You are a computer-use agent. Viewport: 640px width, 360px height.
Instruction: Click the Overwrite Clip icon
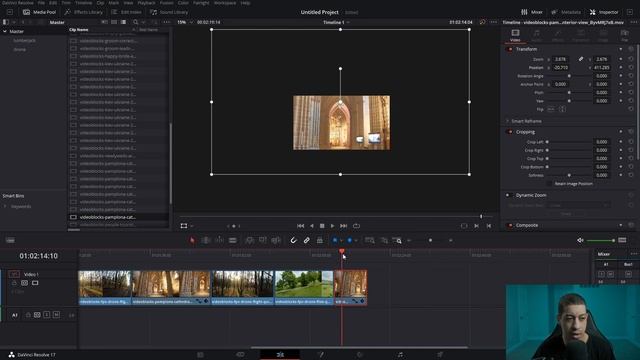[262, 240]
